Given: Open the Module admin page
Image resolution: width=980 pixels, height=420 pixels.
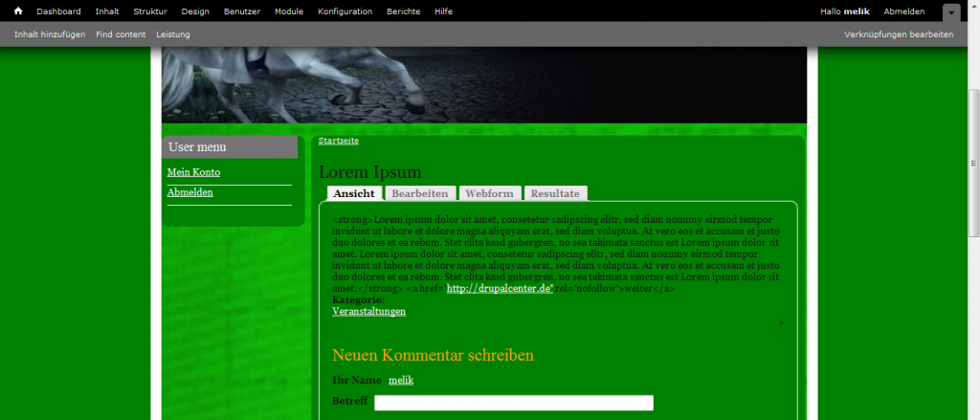Looking at the screenshot, I should (x=289, y=11).
